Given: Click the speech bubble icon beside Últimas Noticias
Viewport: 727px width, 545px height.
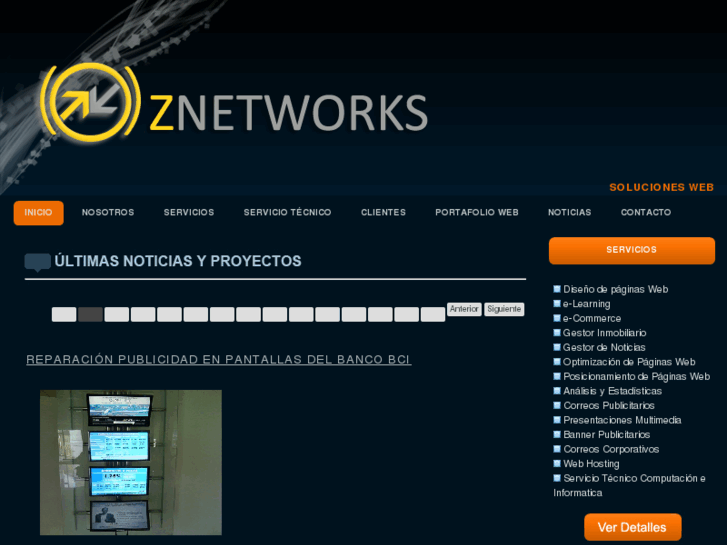Looking at the screenshot, I should (x=38, y=262).
